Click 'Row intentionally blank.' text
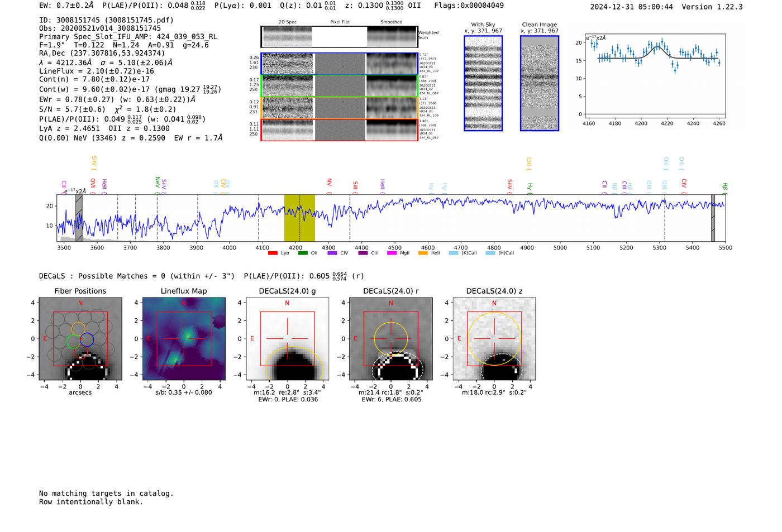 (91, 502)
